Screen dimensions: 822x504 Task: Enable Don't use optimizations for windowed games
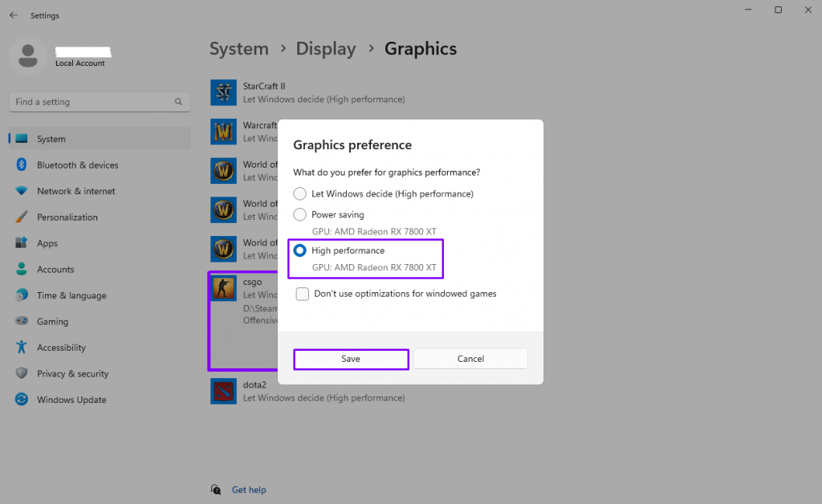pos(303,294)
